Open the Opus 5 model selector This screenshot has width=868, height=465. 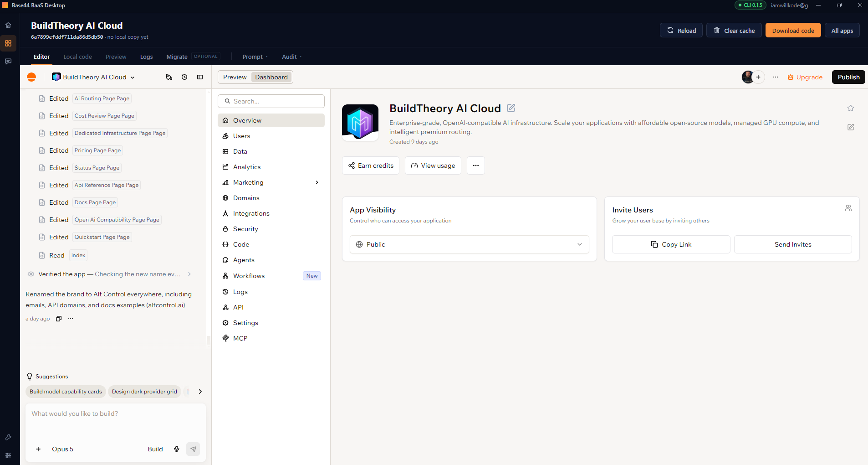(62, 449)
